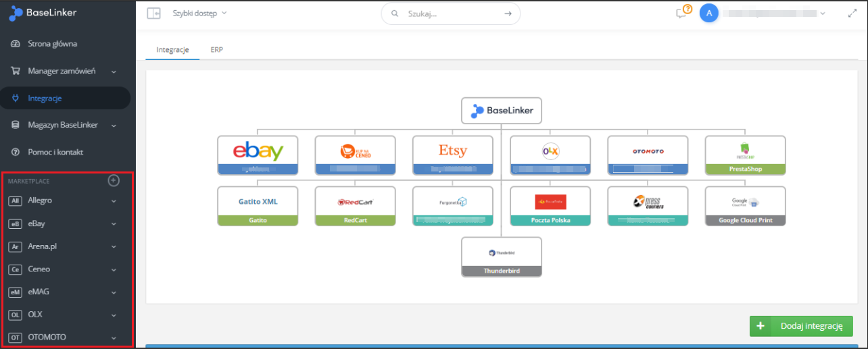
Task: Open Strona główna dashboard icon
Action: coord(16,44)
